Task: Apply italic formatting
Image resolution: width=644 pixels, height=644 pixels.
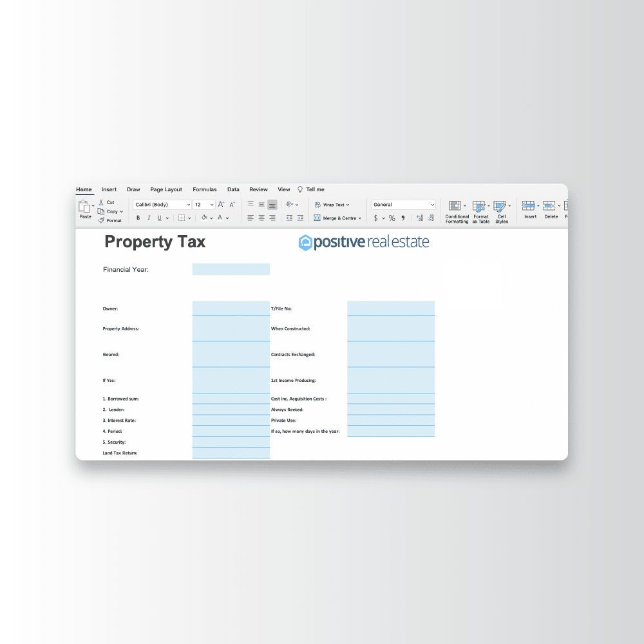Action: pos(149,218)
